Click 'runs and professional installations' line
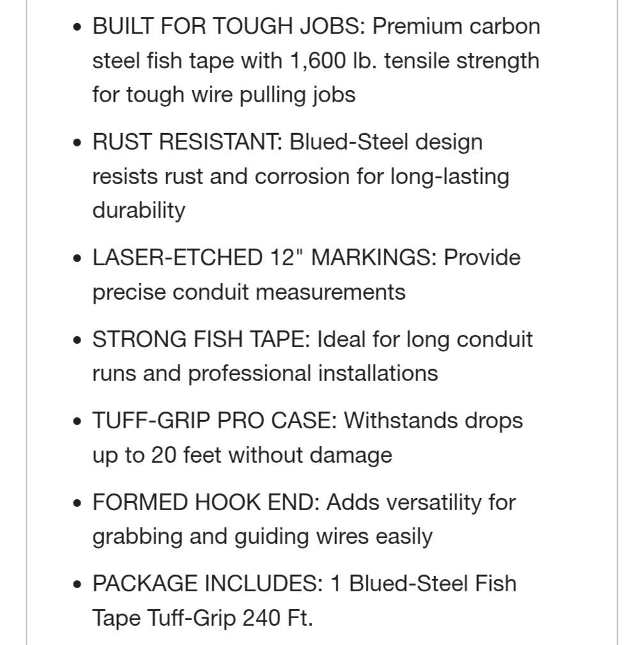This screenshot has height=645, width=644. (x=265, y=373)
